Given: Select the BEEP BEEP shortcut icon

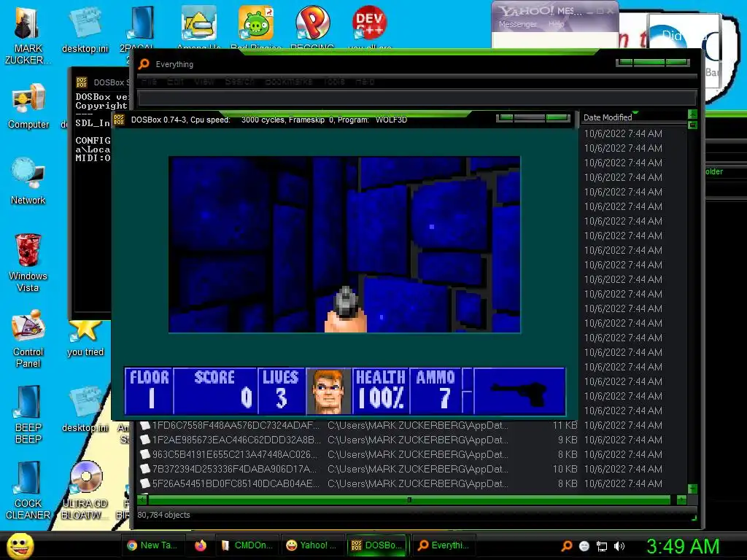Looking at the screenshot, I should click(28, 415).
